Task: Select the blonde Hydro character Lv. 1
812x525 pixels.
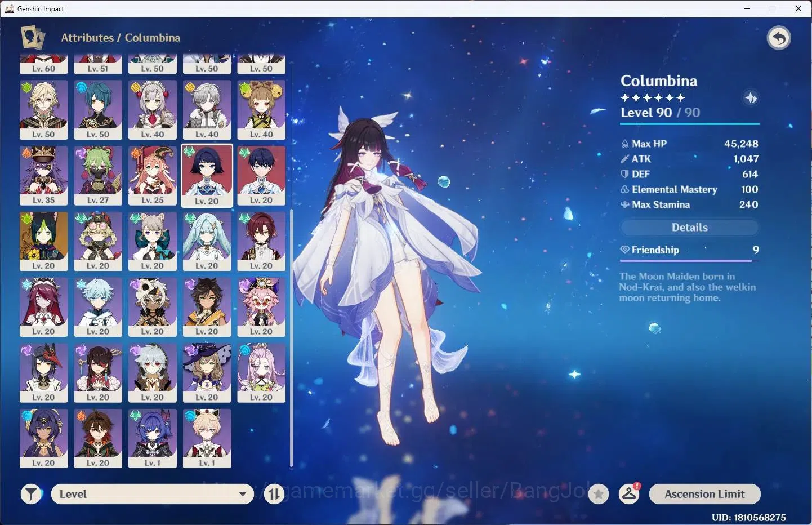Action: [x=207, y=439]
